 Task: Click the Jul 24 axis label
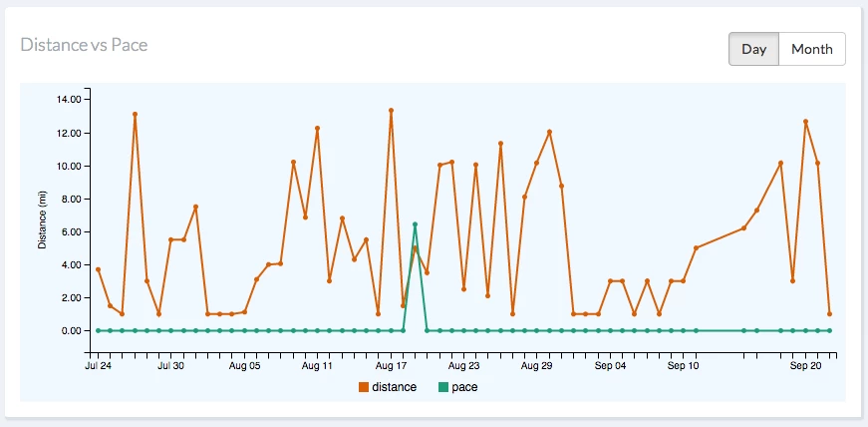(98, 366)
